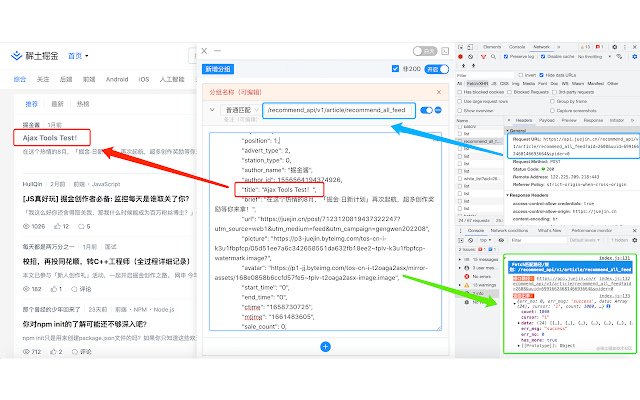Open the 首页 dropdown in header
Screen dimensions: 640x400
(x=78, y=56)
